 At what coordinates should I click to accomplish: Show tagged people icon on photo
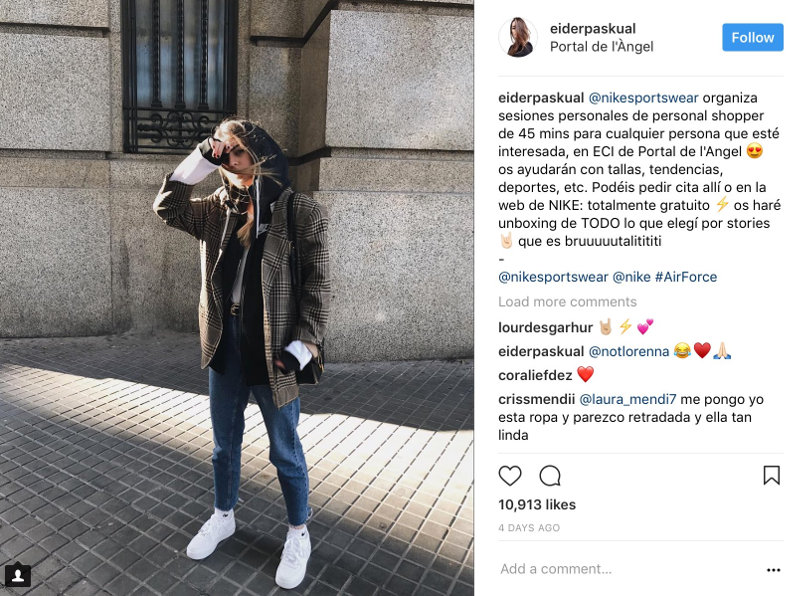click(17, 574)
